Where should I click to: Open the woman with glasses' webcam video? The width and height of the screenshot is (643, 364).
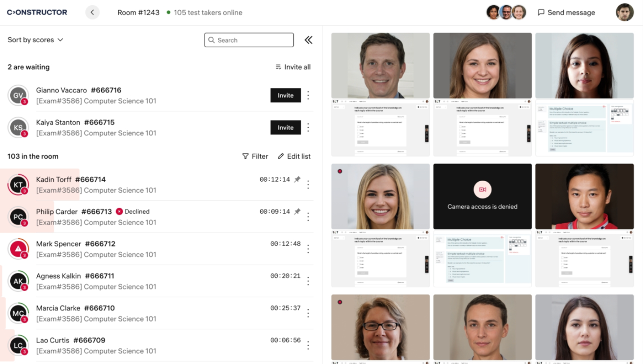coord(381,327)
